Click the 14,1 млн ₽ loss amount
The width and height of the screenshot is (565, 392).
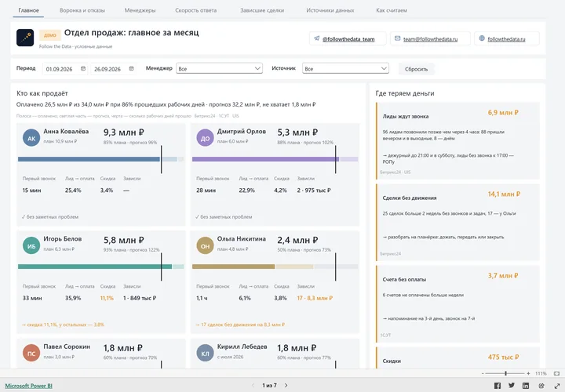click(504, 194)
